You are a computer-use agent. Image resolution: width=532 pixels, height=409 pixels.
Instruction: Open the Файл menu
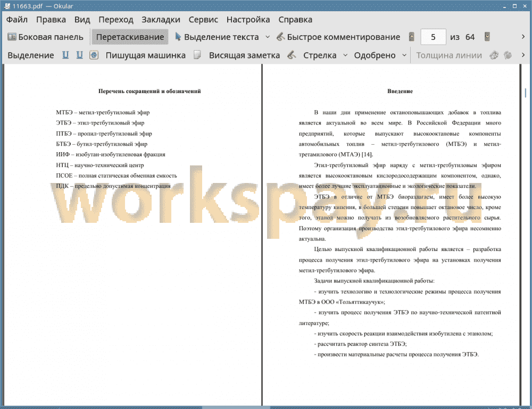17,20
